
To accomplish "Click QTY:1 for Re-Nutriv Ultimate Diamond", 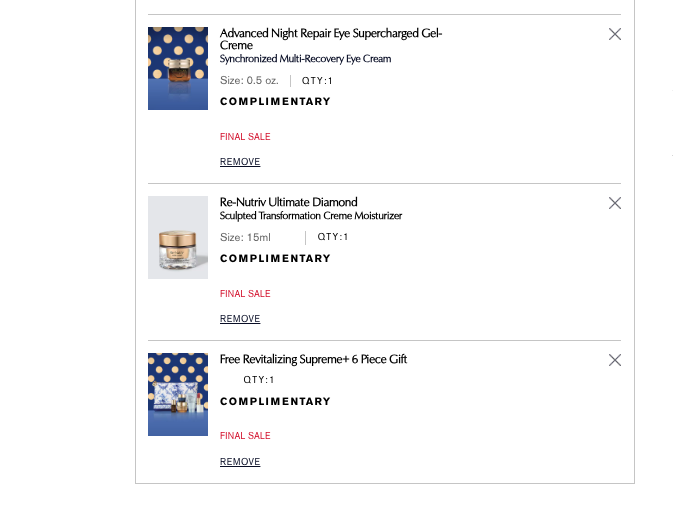I will [x=333, y=237].
